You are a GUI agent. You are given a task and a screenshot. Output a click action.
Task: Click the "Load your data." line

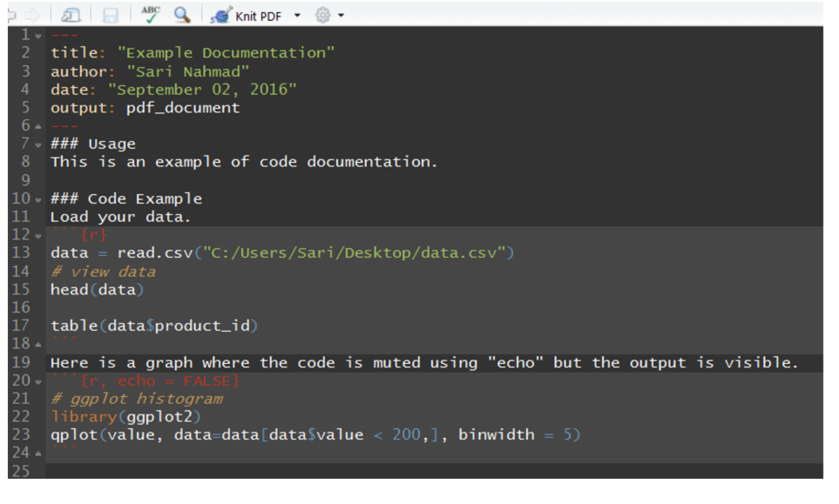pos(121,217)
